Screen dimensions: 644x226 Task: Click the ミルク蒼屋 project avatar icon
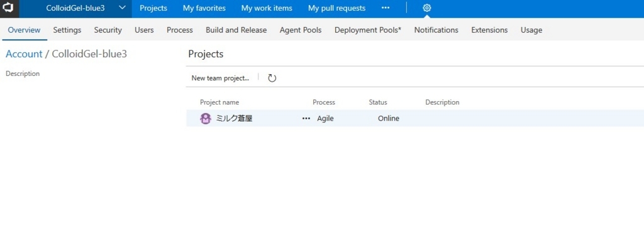pyautogui.click(x=206, y=119)
